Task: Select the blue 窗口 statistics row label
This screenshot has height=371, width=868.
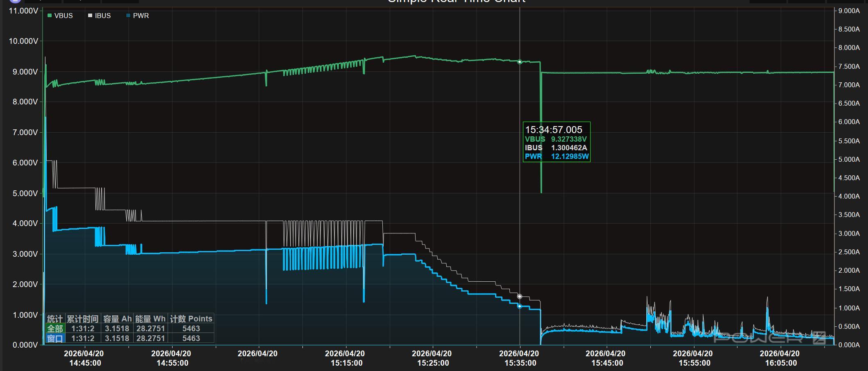Action: tap(55, 338)
